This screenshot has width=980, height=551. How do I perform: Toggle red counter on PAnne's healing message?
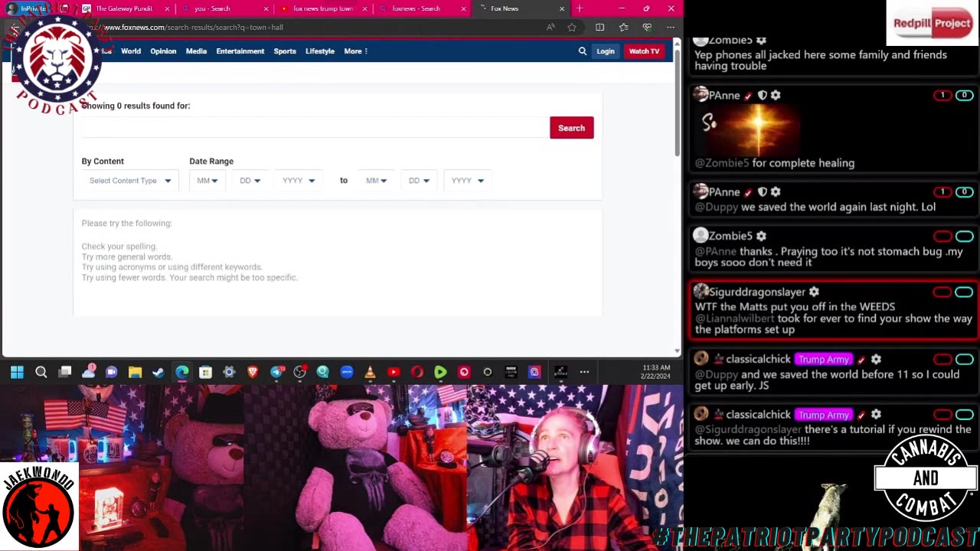click(x=942, y=96)
